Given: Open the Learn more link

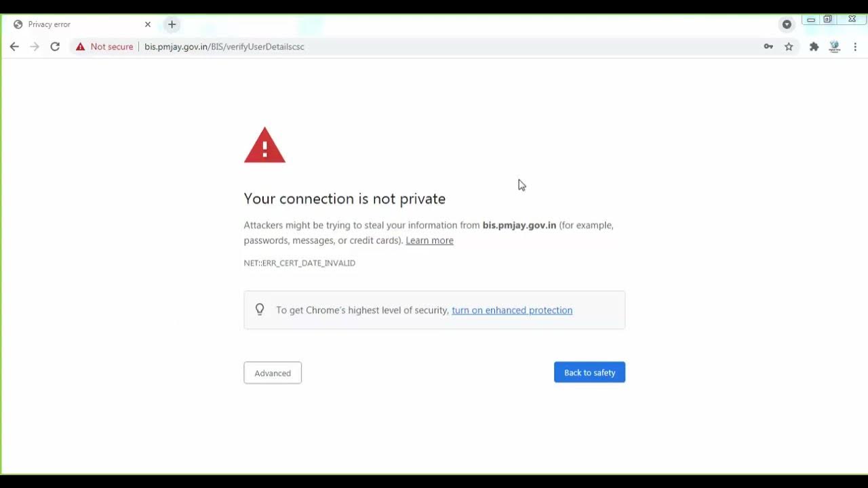Looking at the screenshot, I should click(429, 241).
